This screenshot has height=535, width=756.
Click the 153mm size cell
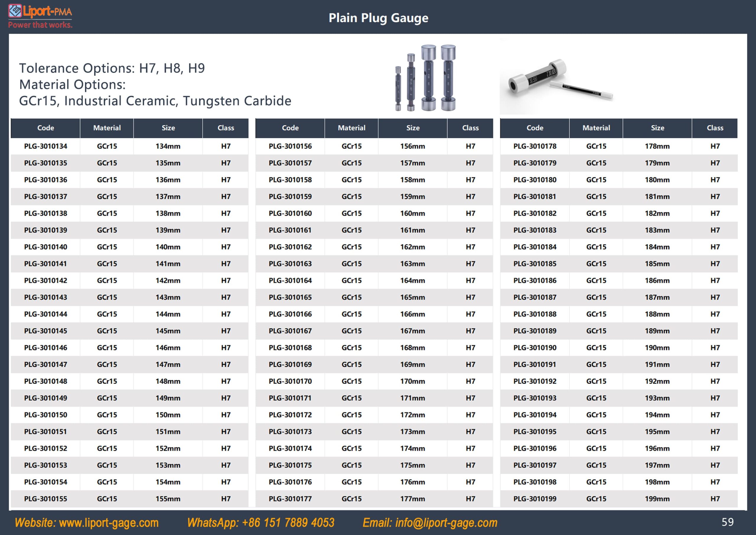168,466
